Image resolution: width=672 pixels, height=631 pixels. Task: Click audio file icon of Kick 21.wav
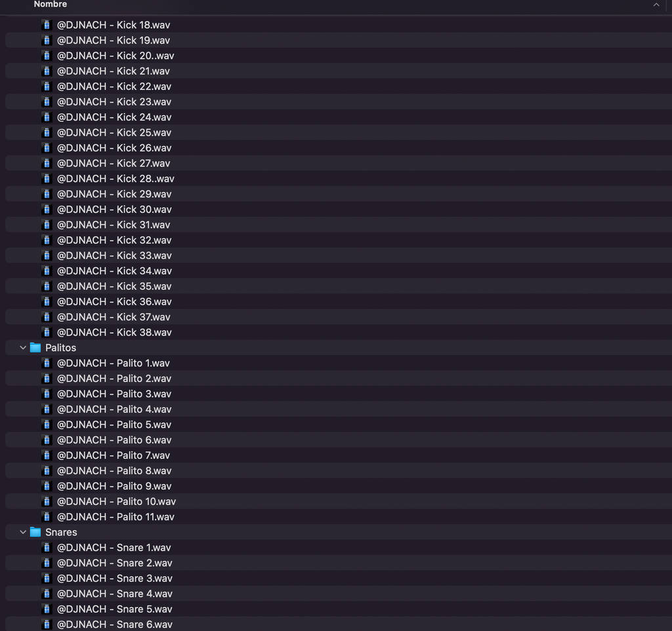47,71
